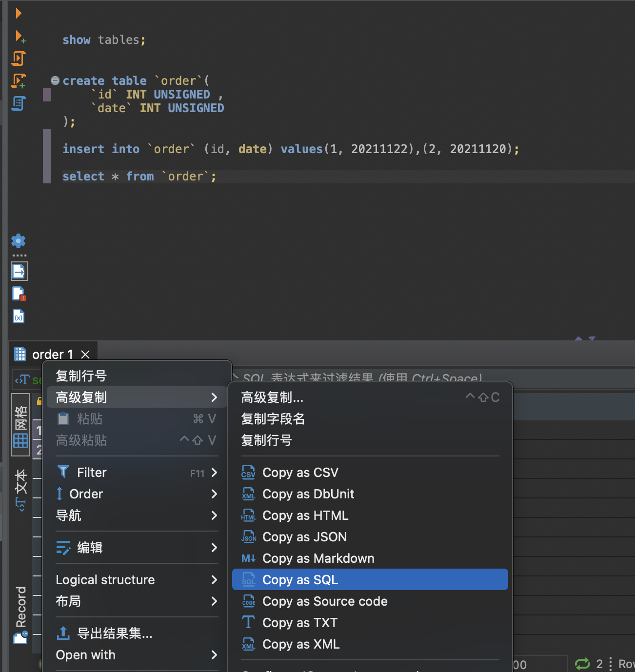Select the export data icon in left sidebar
This screenshot has width=635, height=672.
[19, 271]
